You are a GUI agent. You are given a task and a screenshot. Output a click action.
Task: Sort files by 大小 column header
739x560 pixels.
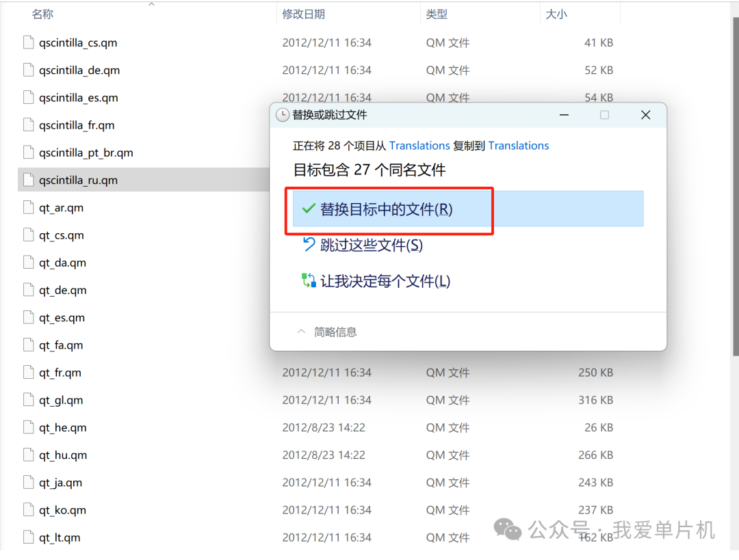coord(556,14)
